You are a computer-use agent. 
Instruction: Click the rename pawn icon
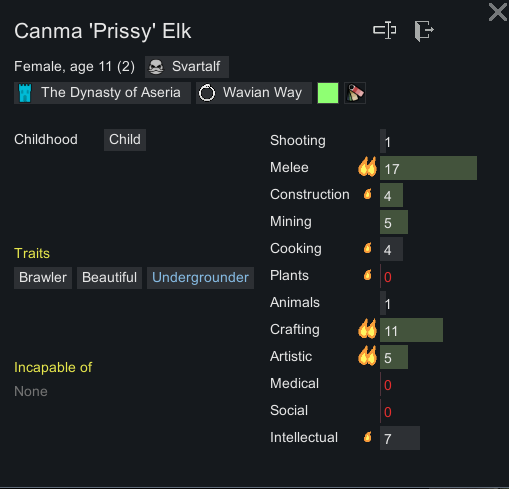pyautogui.click(x=385, y=30)
